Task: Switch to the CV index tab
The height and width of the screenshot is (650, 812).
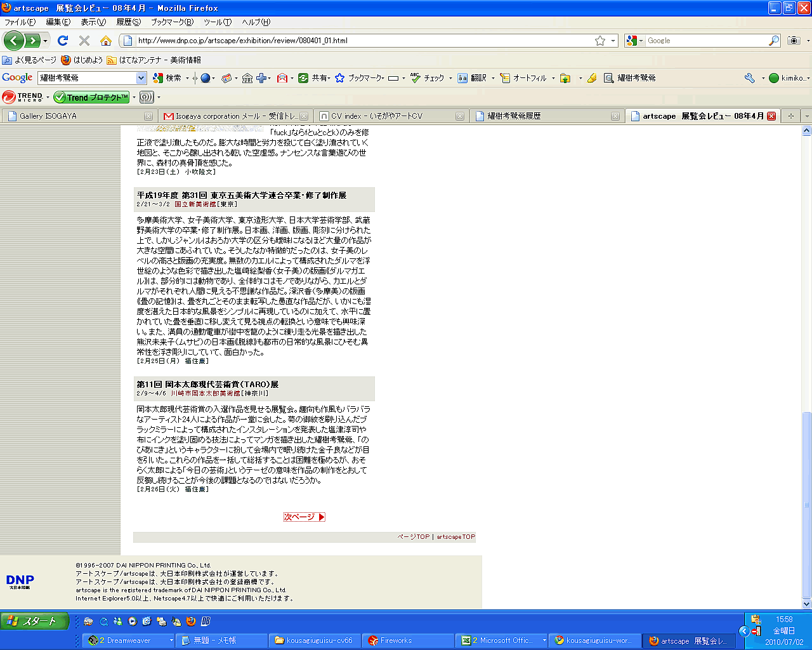Action: (376, 116)
